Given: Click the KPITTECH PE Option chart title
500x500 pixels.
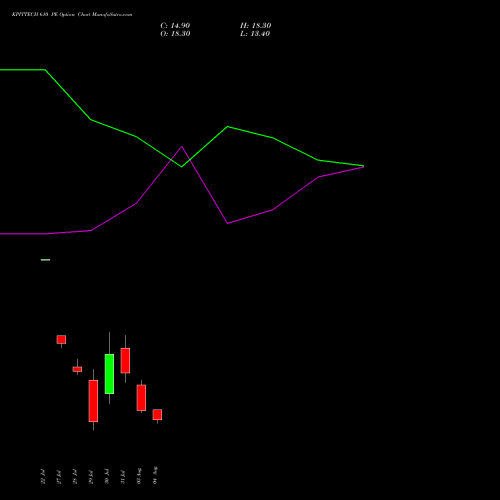Looking at the screenshot, I should point(72,15).
